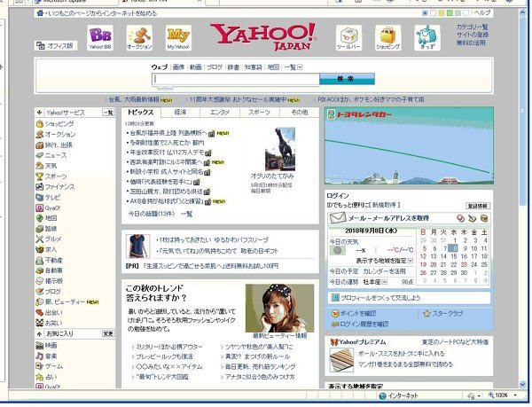Switch to the トピックス tab

141,113
